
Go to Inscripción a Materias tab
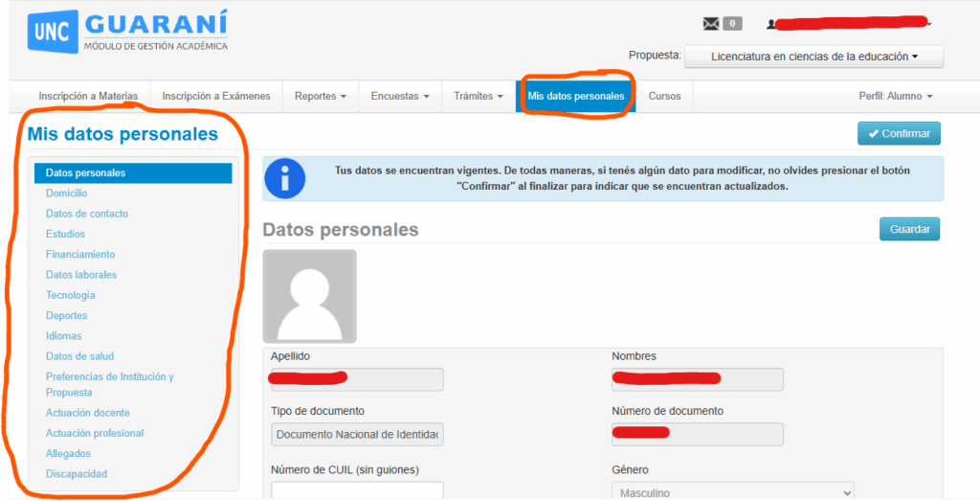88,96
